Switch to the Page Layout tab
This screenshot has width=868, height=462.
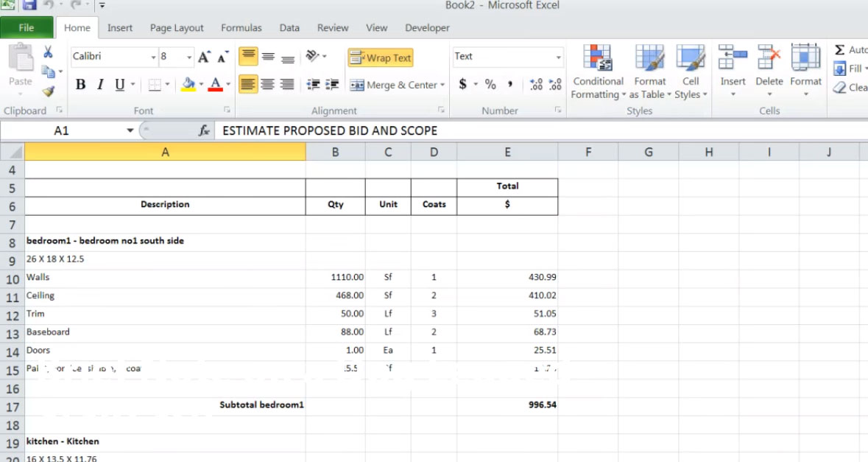[177, 28]
